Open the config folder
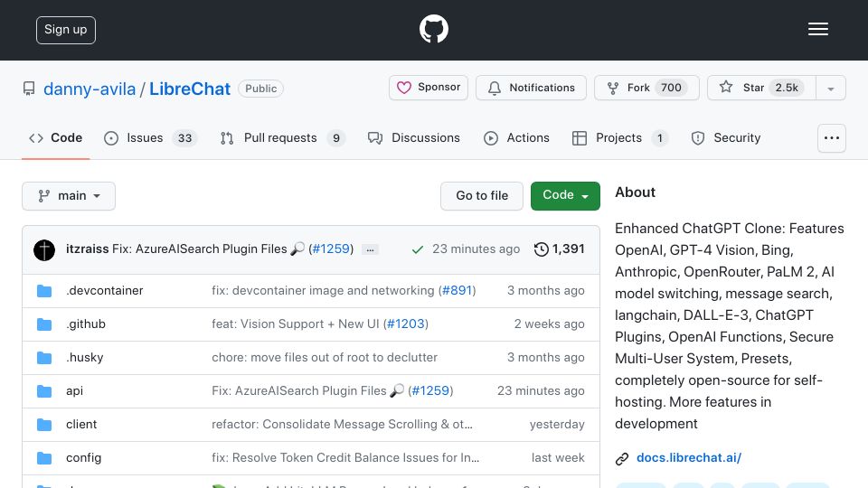The height and width of the screenshot is (488, 868). point(83,458)
